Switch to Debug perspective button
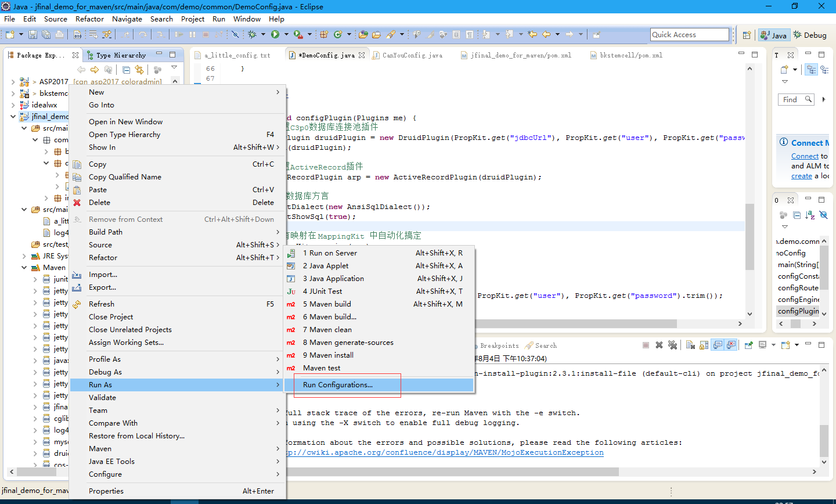836x504 pixels. click(810, 35)
